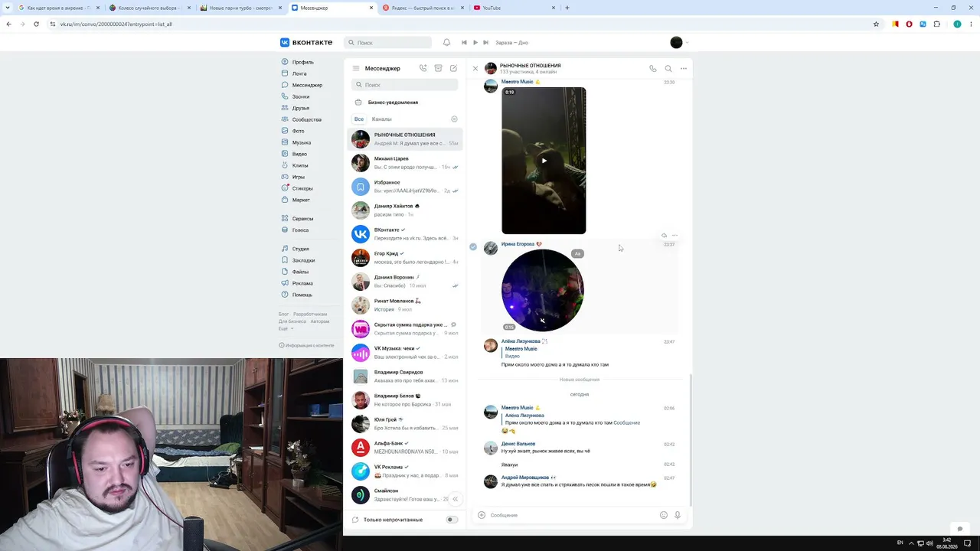Record a voice message
980x551 pixels.
coord(678,515)
